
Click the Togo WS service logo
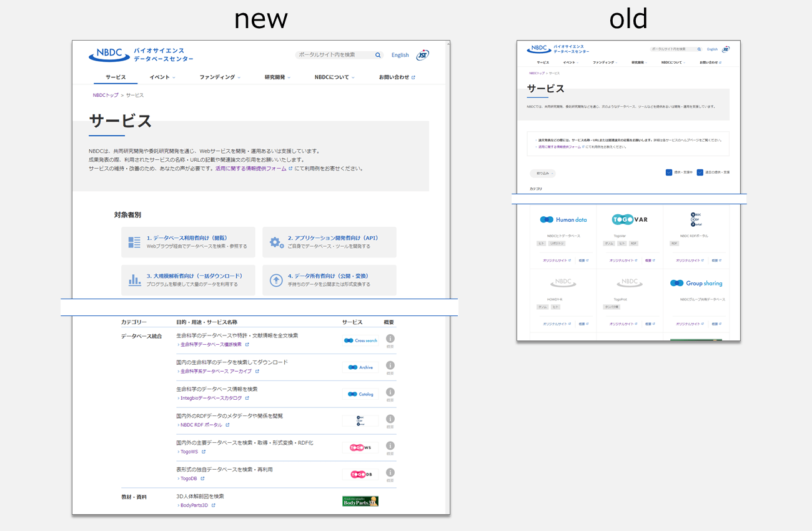click(360, 448)
